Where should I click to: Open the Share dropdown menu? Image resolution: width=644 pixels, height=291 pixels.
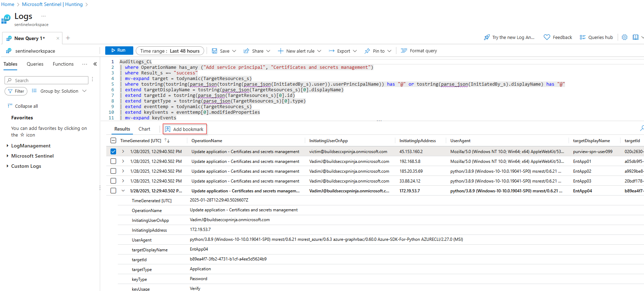[268, 51]
